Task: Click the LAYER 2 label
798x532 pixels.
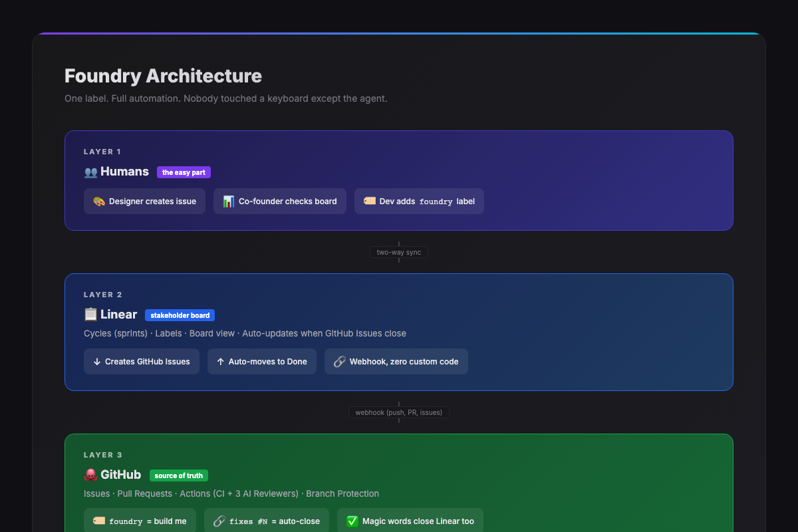Action: tap(103, 295)
